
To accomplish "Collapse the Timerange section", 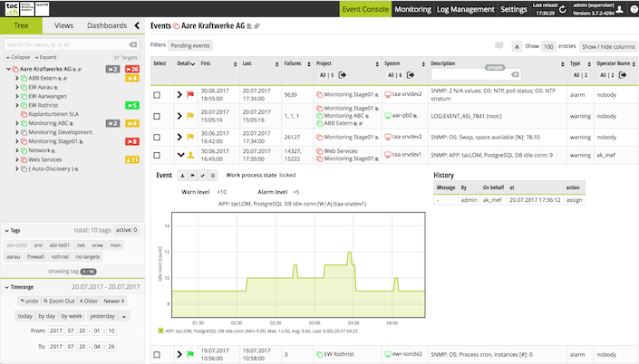I will [x=7, y=287].
